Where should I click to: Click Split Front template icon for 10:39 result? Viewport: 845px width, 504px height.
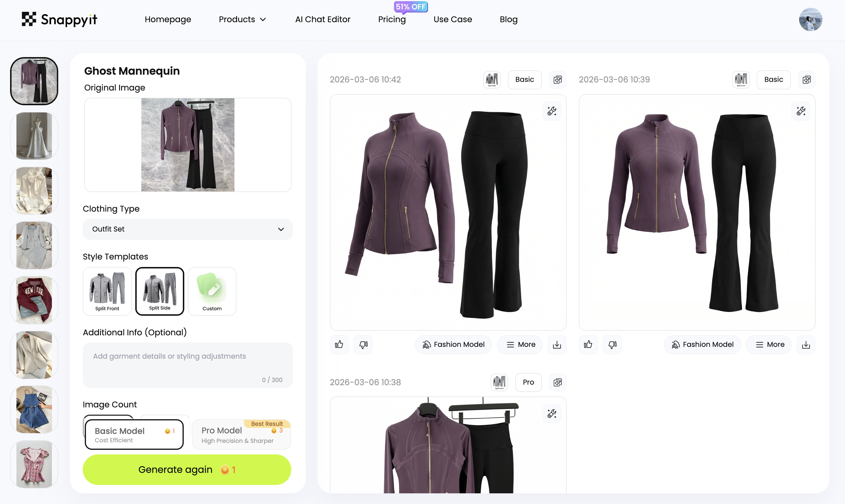pyautogui.click(x=741, y=80)
